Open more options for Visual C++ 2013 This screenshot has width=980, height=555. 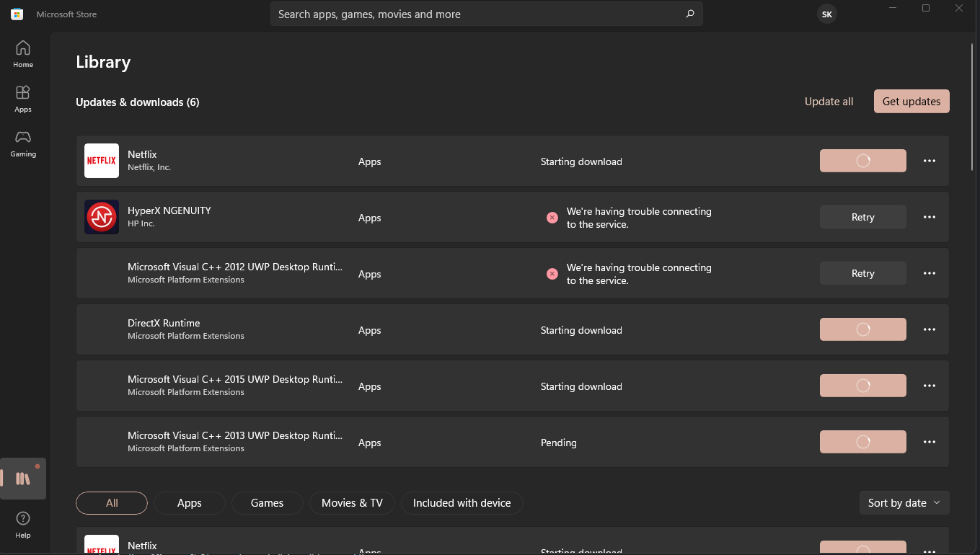930,442
